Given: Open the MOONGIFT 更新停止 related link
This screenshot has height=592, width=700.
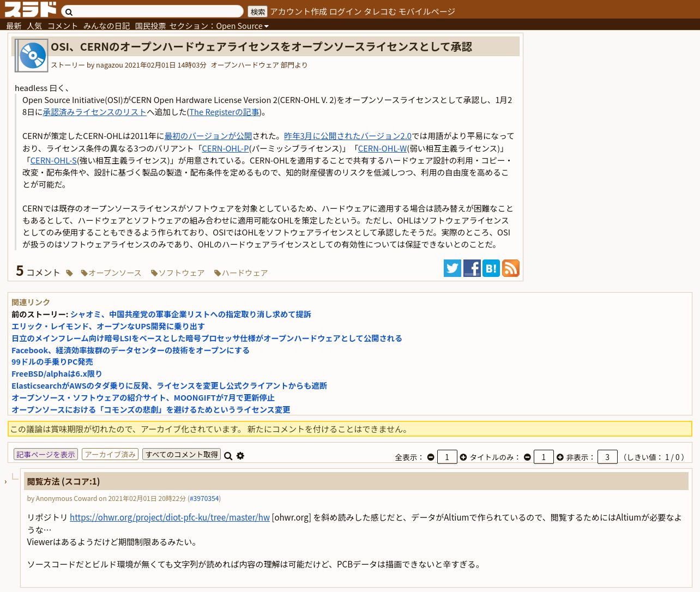Looking at the screenshot, I should click(143, 398).
